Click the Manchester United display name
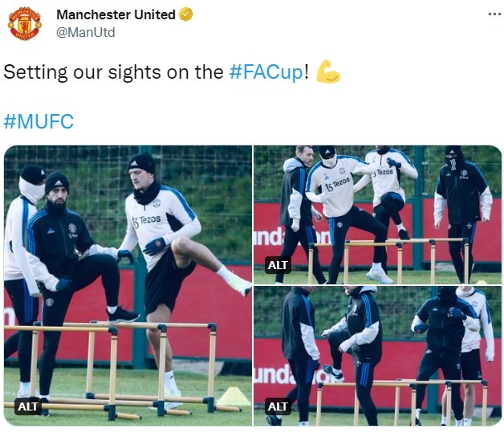The width and height of the screenshot is (504, 433). click(116, 14)
